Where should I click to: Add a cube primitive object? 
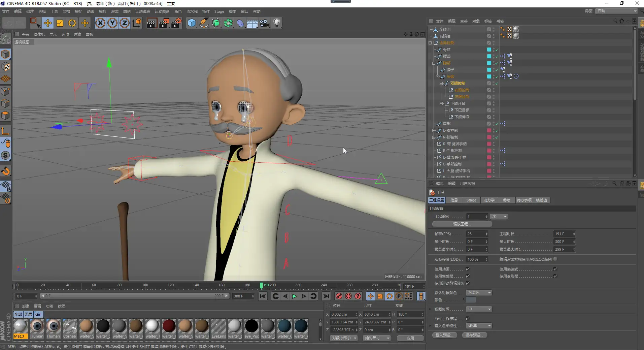[x=192, y=23]
